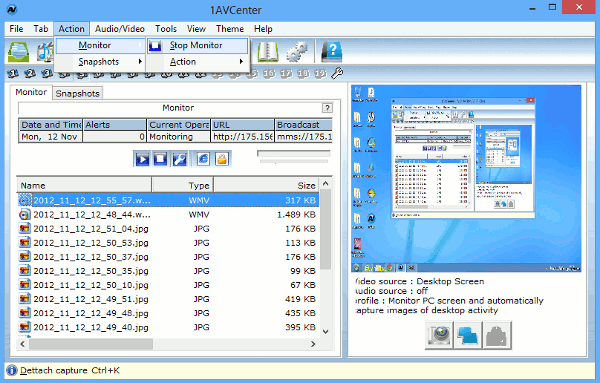Switch to the Snapshots tab
The height and width of the screenshot is (383, 600).
(77, 93)
